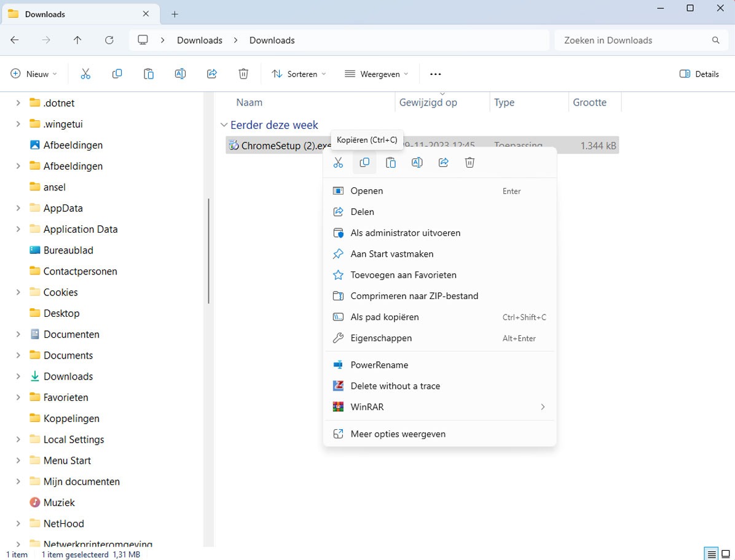Image resolution: width=735 pixels, height=560 pixels.
Task: Open Eigenschappen from the context menu
Action: pos(439,338)
